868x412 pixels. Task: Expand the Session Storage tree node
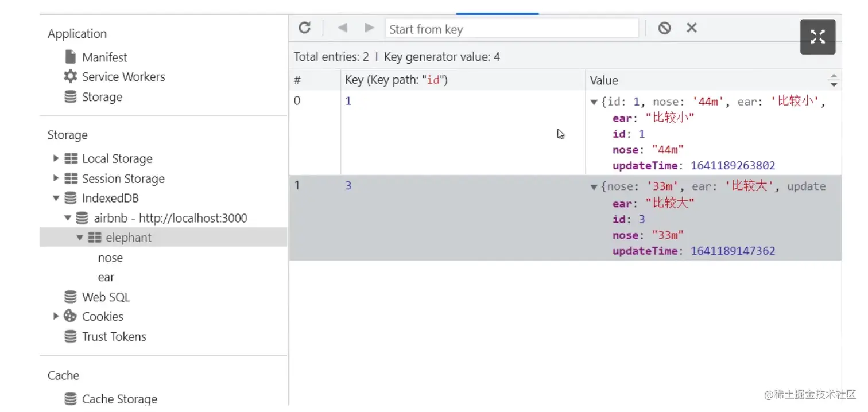point(56,178)
